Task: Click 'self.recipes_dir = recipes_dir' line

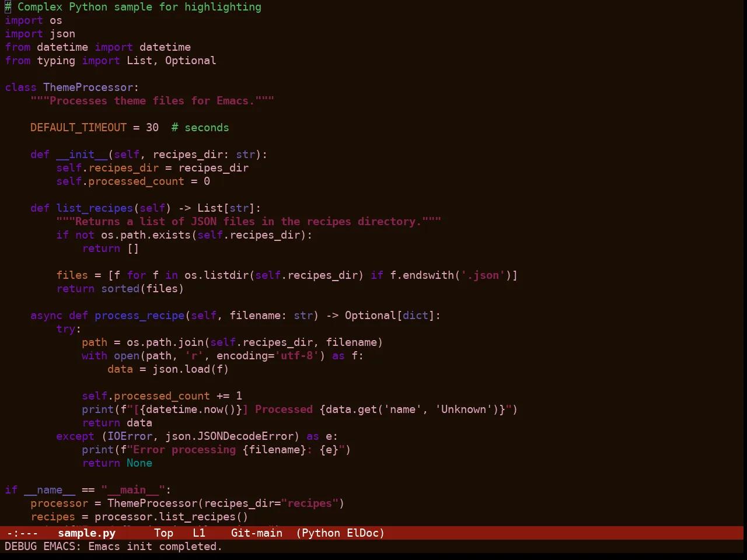Action: click(152, 168)
